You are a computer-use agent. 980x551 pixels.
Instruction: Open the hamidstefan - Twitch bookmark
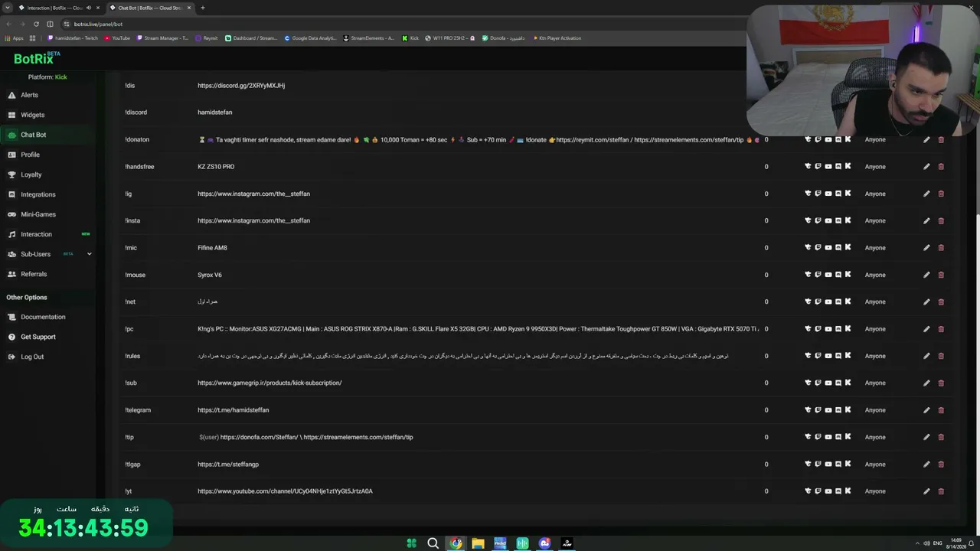73,38
